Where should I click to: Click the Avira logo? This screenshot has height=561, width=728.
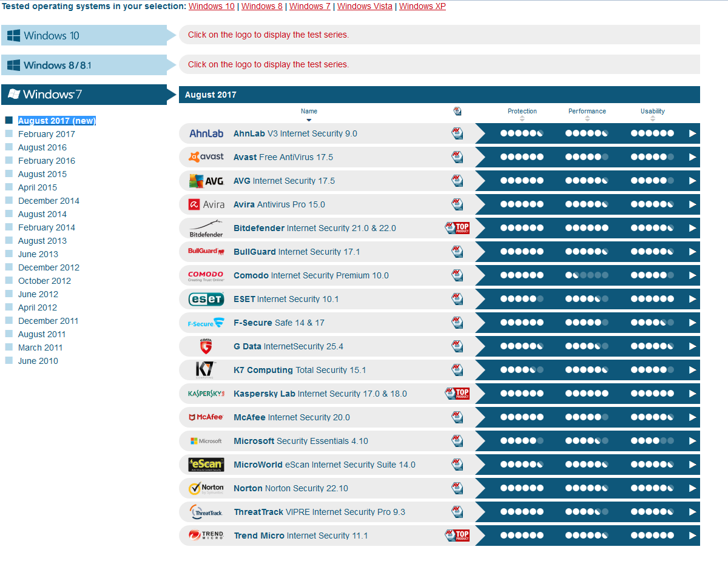206,204
